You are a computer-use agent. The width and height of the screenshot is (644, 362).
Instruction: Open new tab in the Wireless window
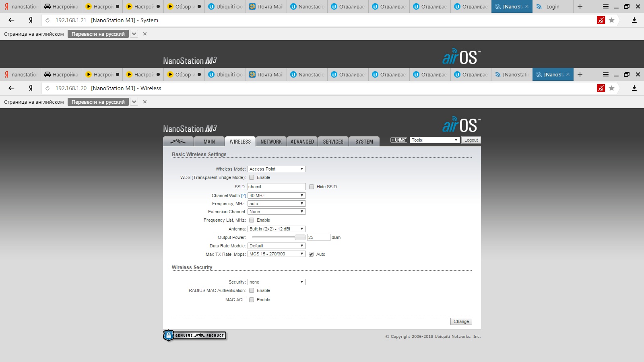pyautogui.click(x=580, y=74)
